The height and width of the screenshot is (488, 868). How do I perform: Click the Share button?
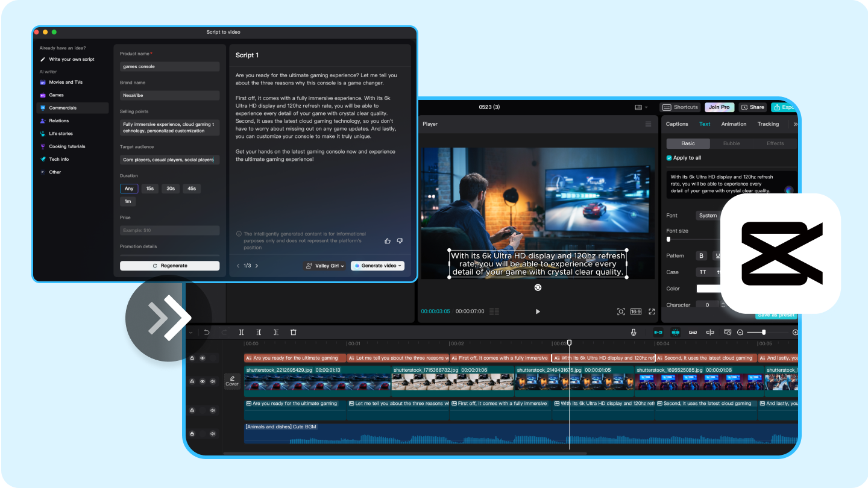click(753, 107)
